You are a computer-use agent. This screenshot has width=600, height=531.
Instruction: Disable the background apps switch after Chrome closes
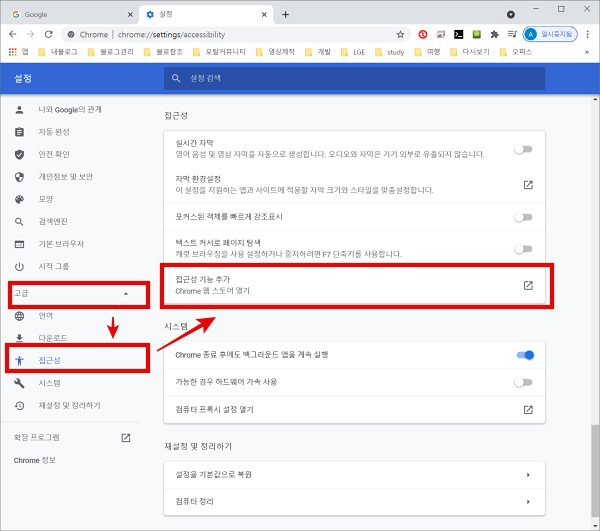[x=525, y=355]
